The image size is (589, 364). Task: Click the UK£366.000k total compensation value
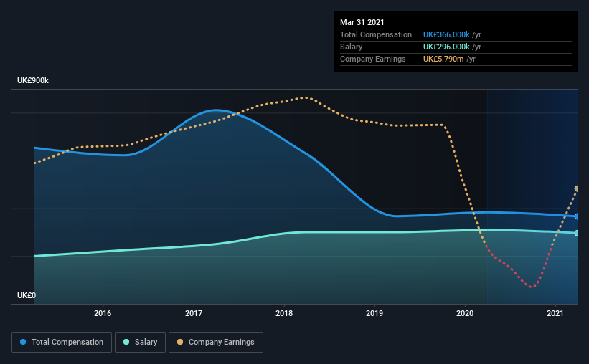click(x=446, y=34)
